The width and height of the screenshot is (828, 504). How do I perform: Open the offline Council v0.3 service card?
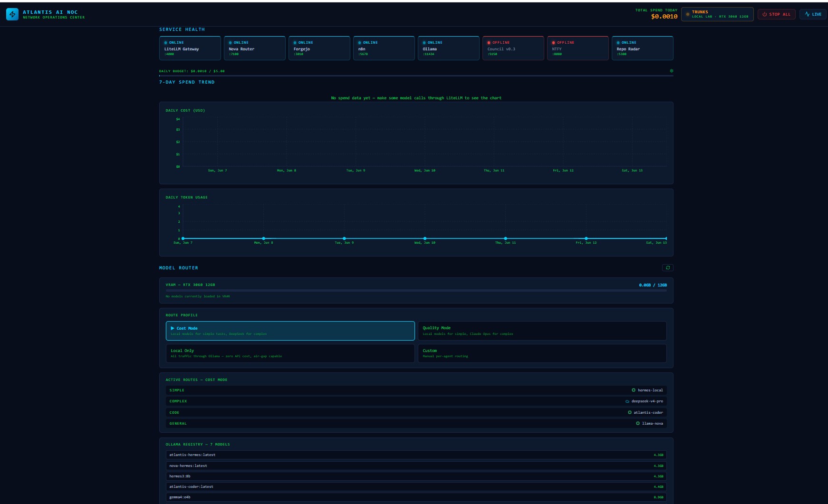[513, 48]
